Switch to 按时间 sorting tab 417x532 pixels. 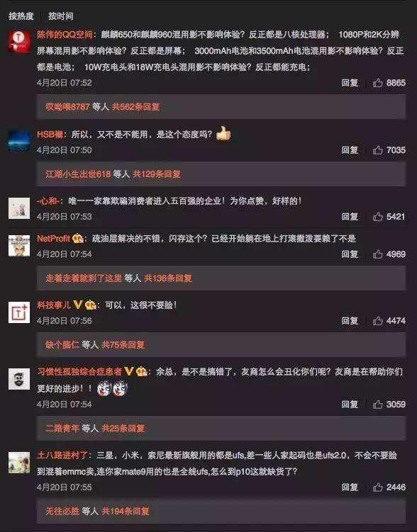[x=60, y=16]
